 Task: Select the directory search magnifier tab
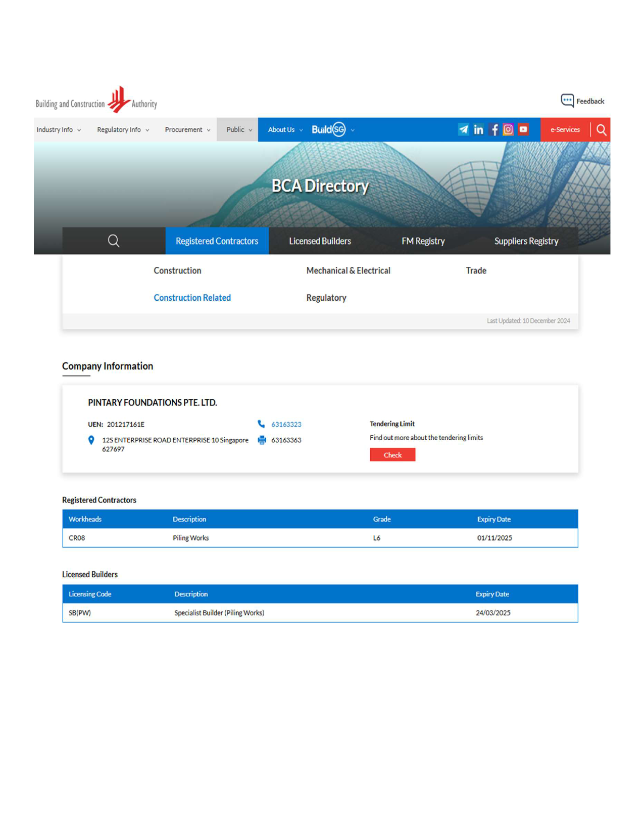(114, 241)
